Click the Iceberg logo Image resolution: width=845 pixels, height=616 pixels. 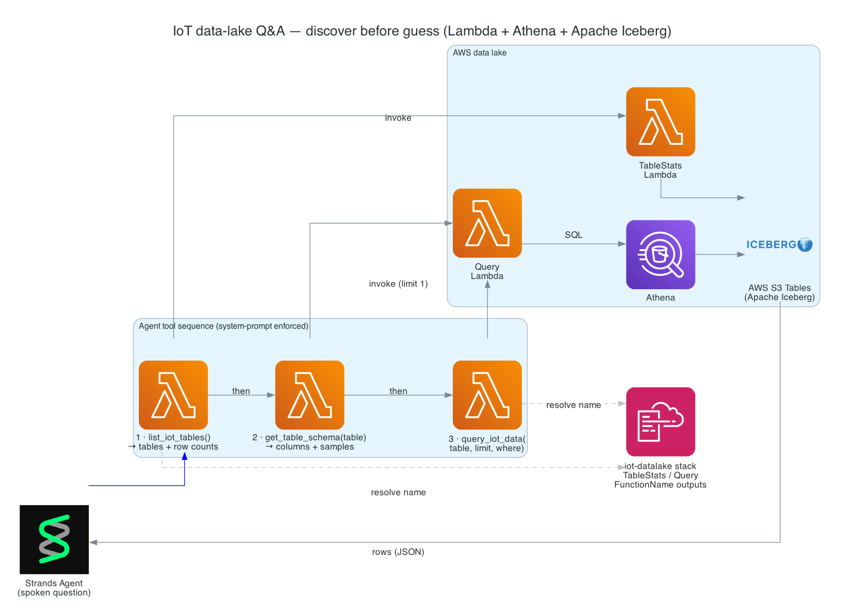[x=780, y=245]
